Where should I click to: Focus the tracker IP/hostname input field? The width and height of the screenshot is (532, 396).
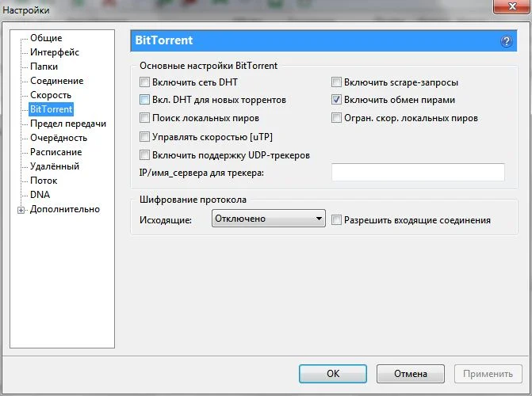pyautogui.click(x=418, y=172)
